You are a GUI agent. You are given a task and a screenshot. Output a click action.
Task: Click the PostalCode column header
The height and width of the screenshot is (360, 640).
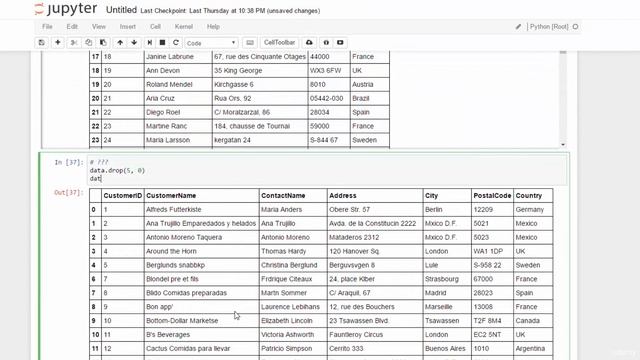click(x=492, y=196)
